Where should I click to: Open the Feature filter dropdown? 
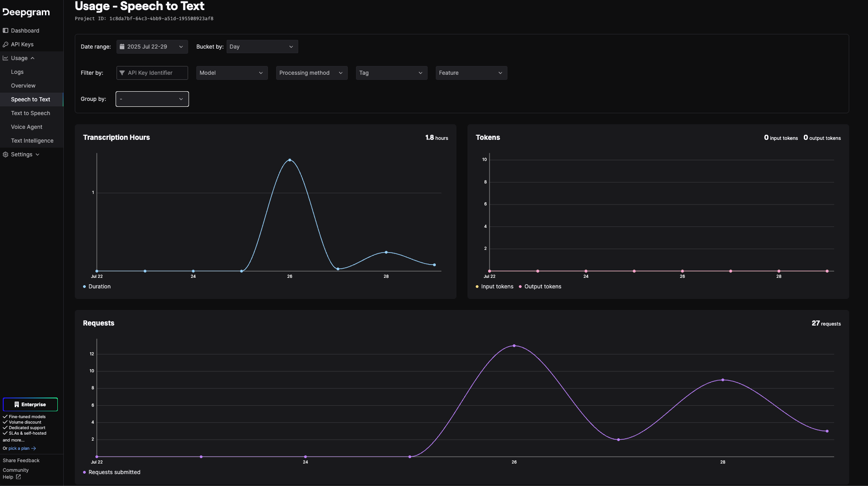click(471, 73)
